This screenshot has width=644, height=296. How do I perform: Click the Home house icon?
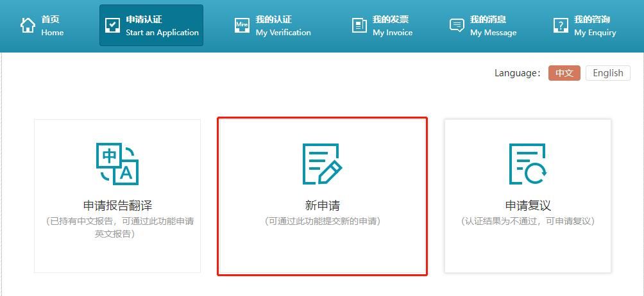28,26
